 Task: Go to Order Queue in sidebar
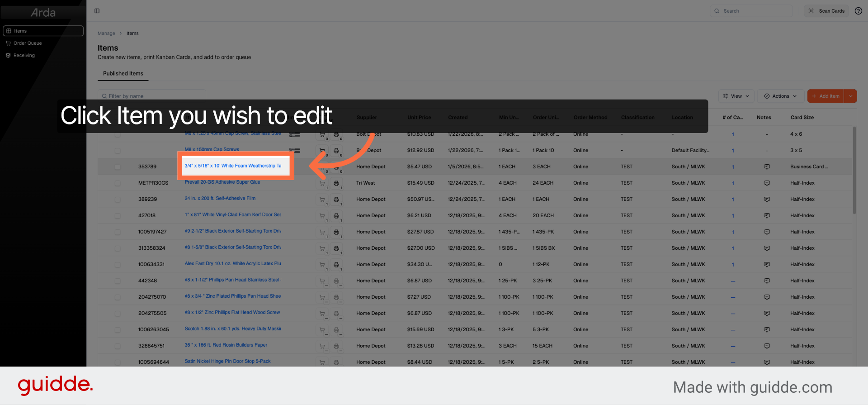pyautogui.click(x=28, y=43)
